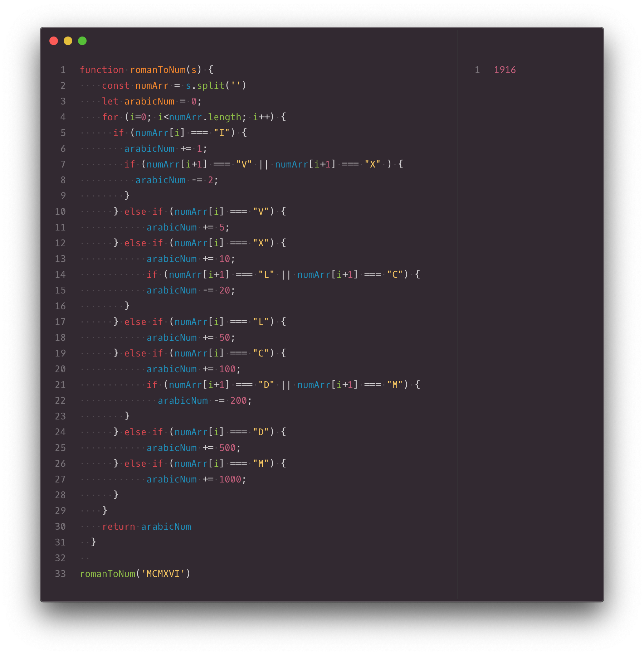The height and width of the screenshot is (655, 644).
Task: Click the string "L" on line 14
Action: click(267, 275)
